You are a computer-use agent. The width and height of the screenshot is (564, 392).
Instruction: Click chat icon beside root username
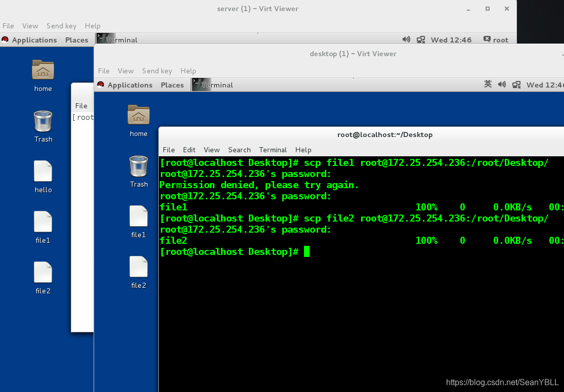[x=487, y=39]
